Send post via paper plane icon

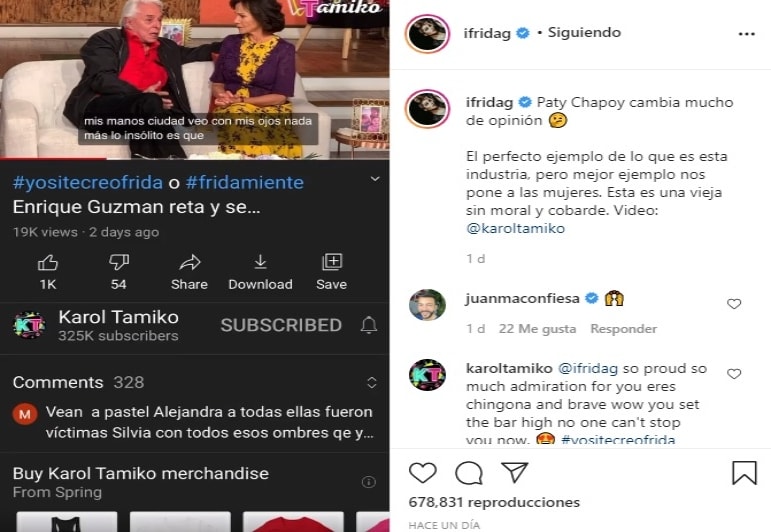tap(514, 472)
